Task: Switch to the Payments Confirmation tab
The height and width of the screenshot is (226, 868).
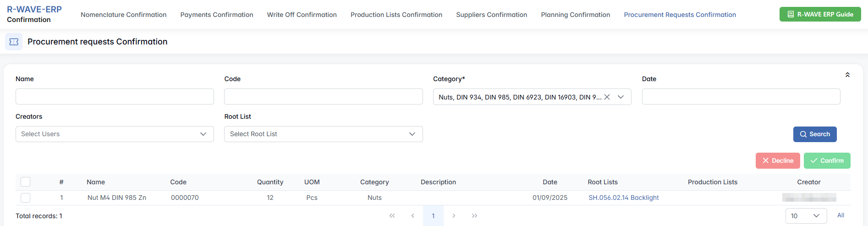Action: tap(217, 15)
